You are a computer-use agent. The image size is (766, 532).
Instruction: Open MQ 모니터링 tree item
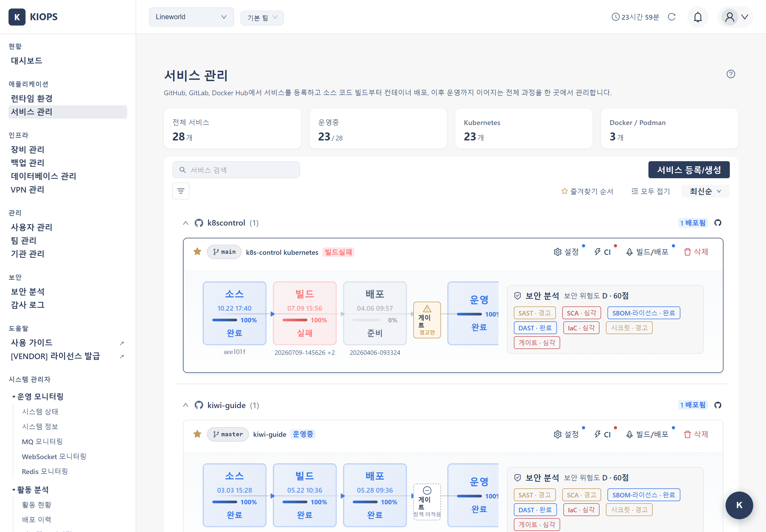[x=42, y=442]
